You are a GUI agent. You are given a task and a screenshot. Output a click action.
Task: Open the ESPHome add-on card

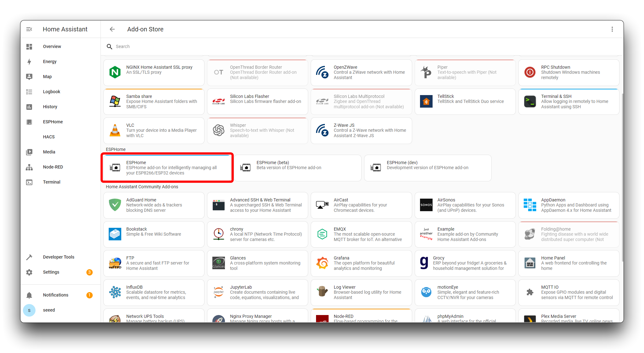167,168
